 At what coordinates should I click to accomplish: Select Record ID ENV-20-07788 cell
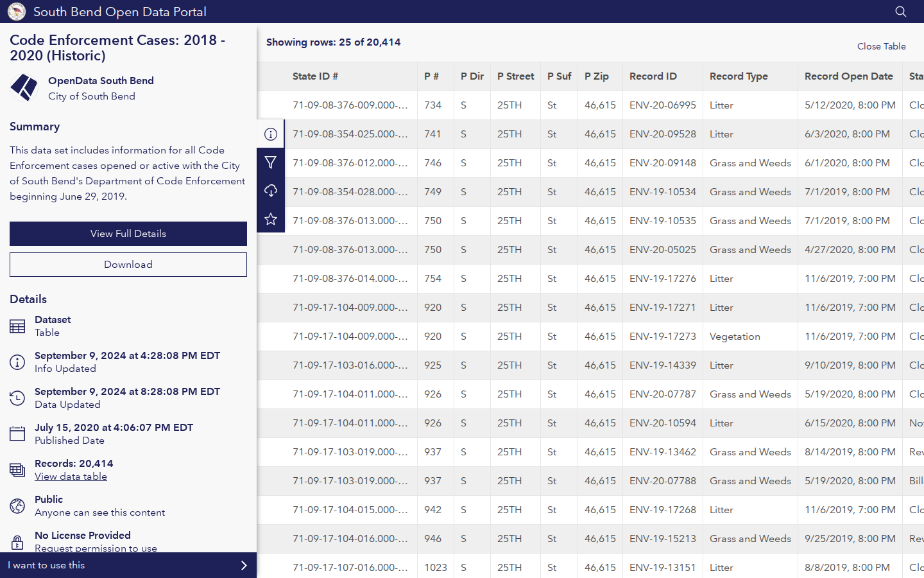[663, 481]
